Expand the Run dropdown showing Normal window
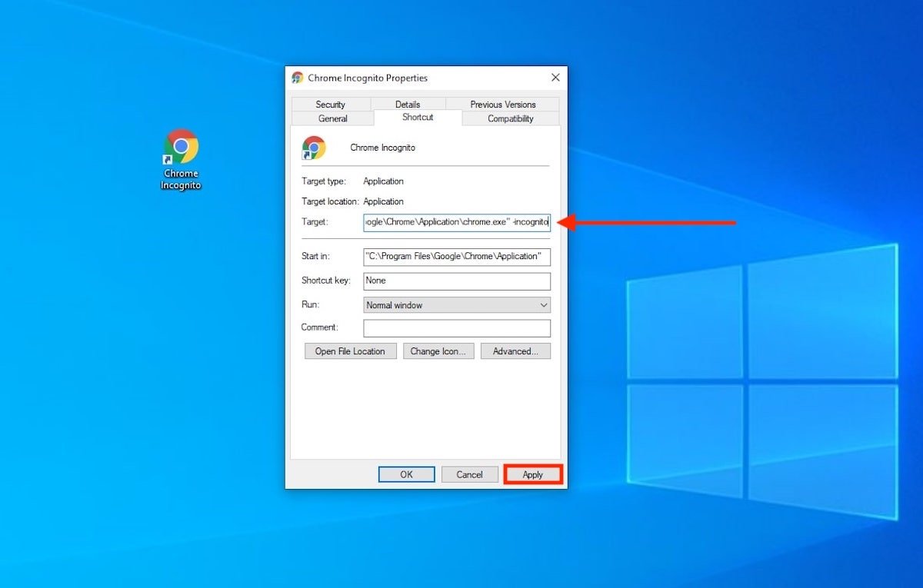This screenshot has height=588, width=923. (457, 305)
